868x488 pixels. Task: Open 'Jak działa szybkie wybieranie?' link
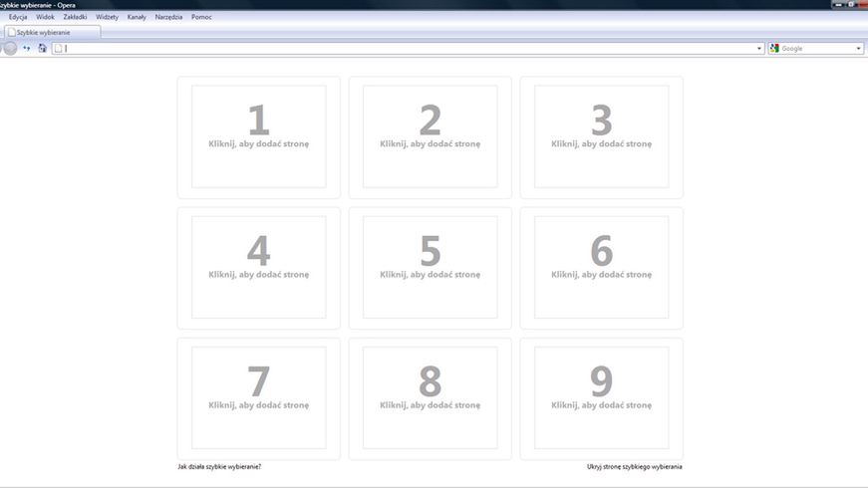(x=219, y=467)
